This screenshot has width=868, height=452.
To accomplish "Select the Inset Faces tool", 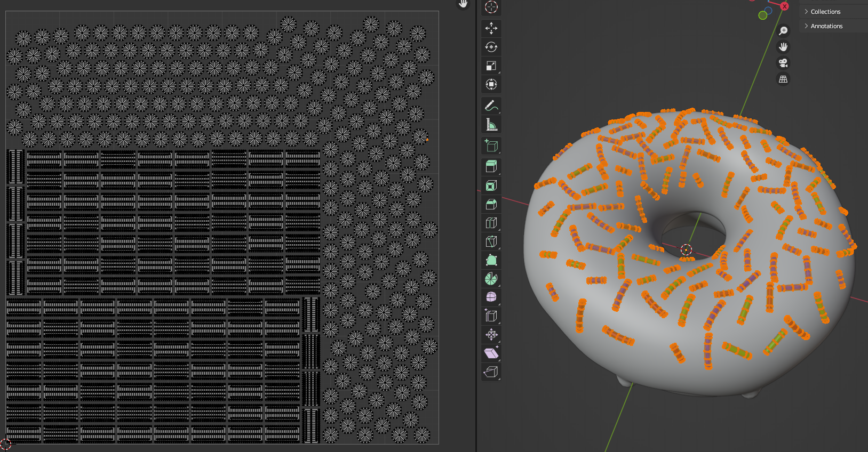I will tap(491, 185).
